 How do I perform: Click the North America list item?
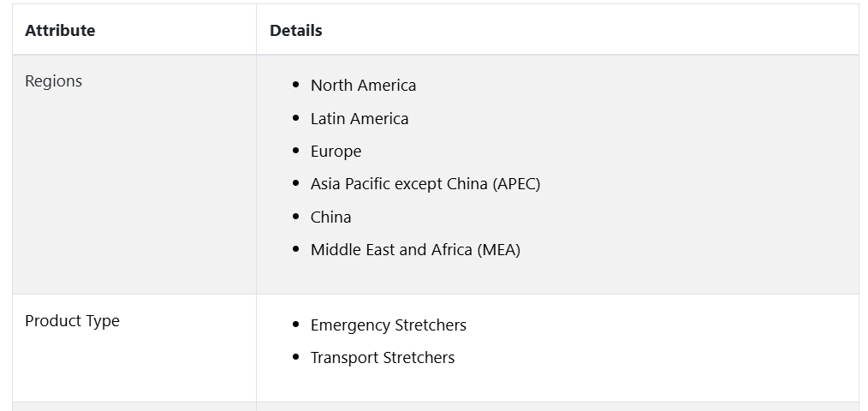[363, 86]
